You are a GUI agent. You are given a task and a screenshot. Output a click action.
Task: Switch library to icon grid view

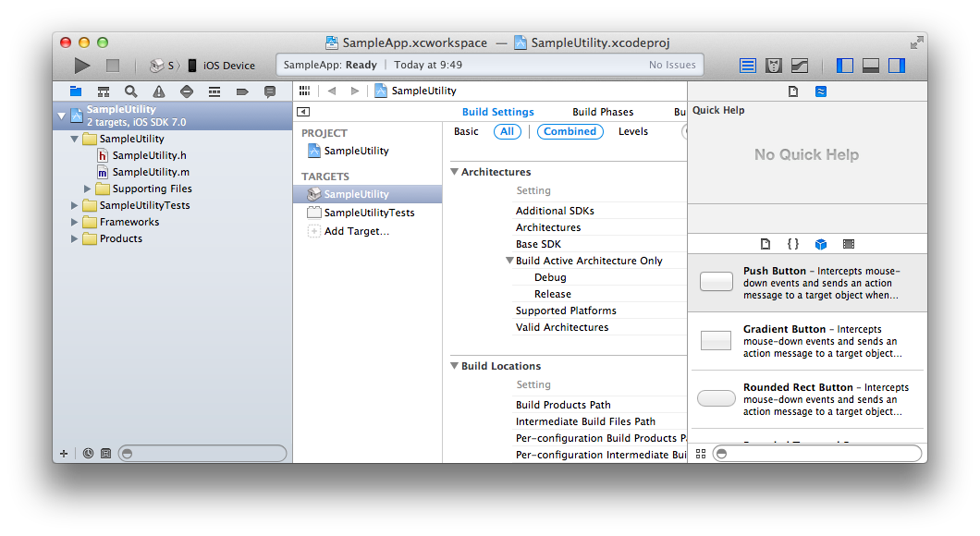[701, 454]
